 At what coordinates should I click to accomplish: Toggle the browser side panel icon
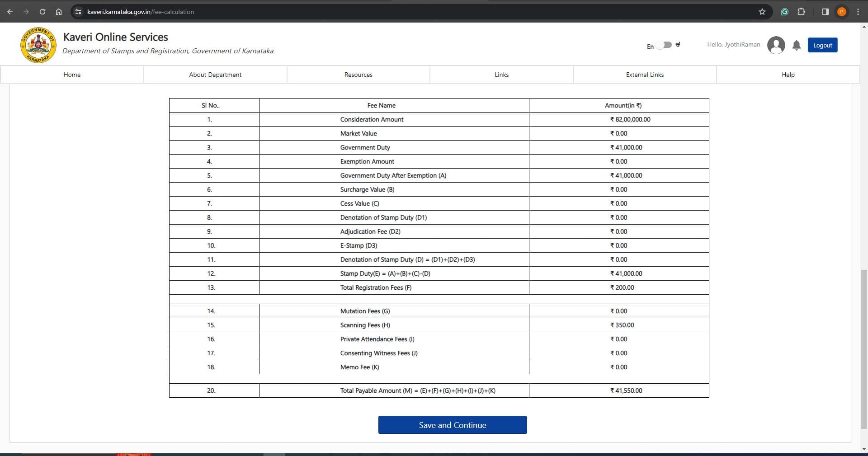[825, 12]
